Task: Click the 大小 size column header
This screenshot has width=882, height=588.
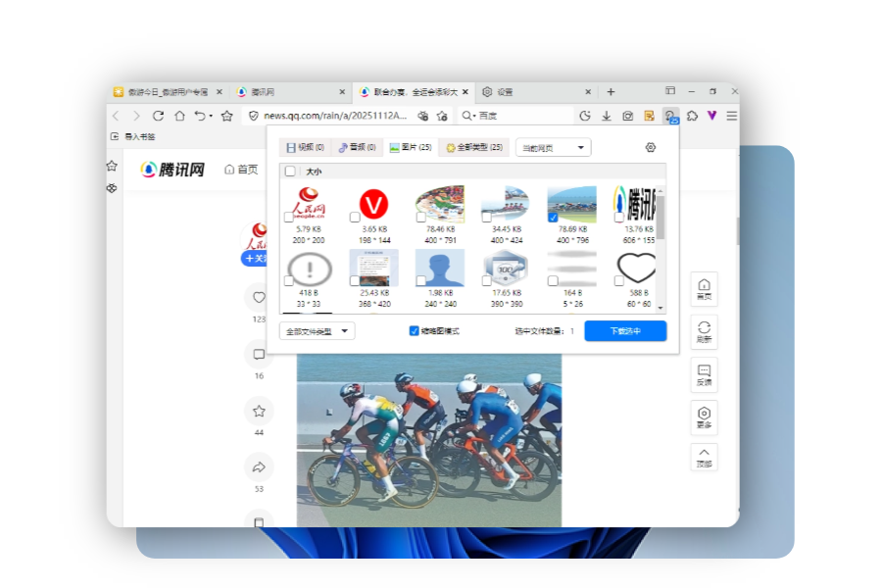Action: click(x=314, y=171)
